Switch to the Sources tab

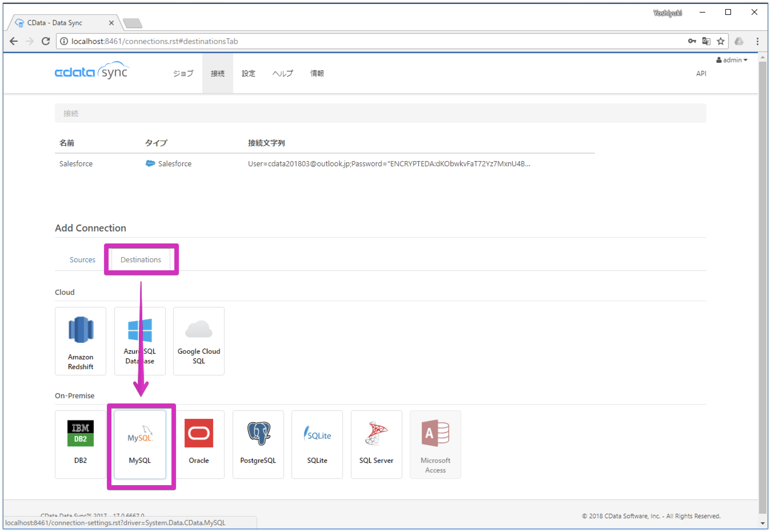(x=82, y=259)
